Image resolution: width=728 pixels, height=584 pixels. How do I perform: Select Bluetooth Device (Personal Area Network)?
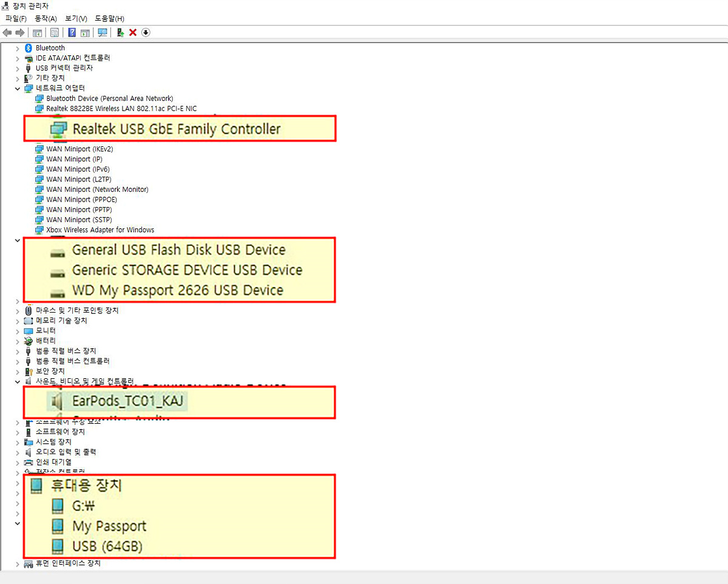point(110,98)
